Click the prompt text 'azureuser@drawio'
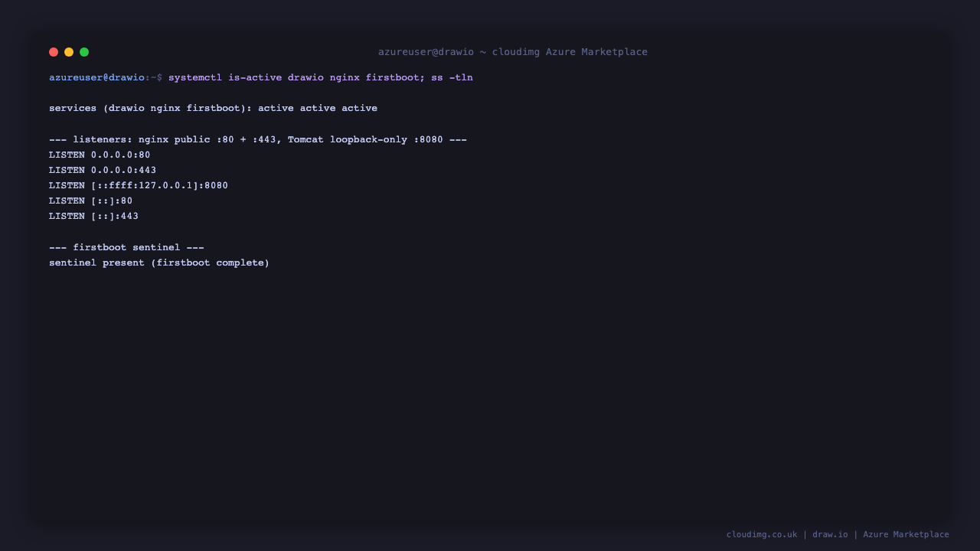Viewport: 980px width, 551px height. (x=96, y=77)
